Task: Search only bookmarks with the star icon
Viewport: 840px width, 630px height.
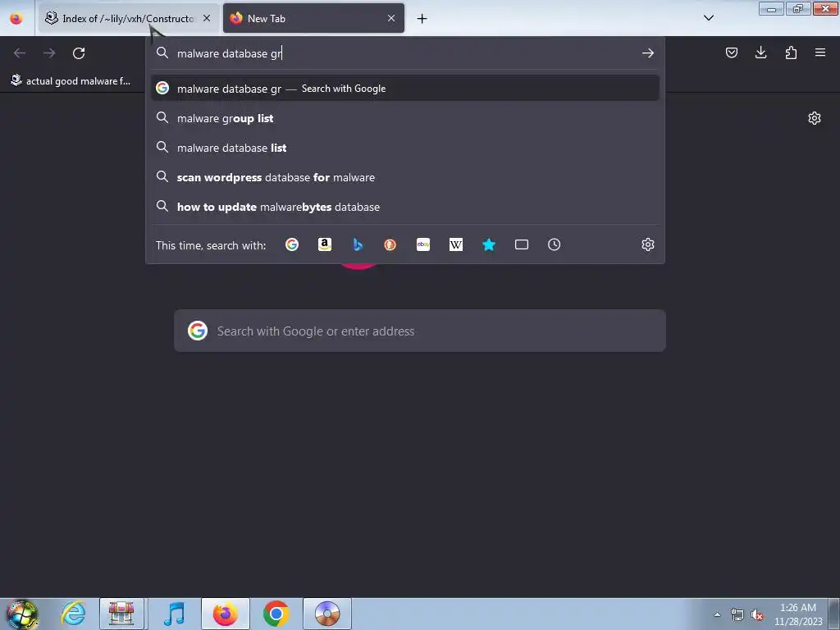Action: coord(489,244)
